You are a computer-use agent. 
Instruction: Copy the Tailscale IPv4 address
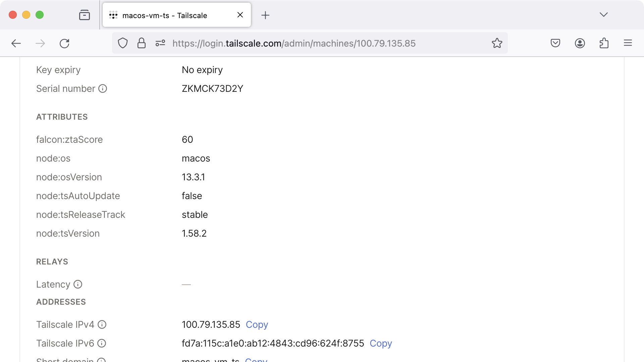tap(257, 324)
